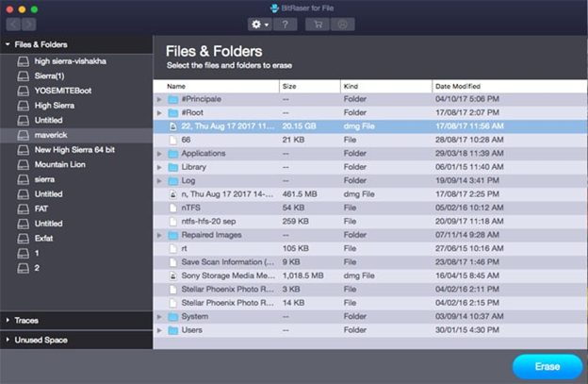The height and width of the screenshot is (384, 588).
Task: Select the nTFS file row
Action: pos(370,208)
